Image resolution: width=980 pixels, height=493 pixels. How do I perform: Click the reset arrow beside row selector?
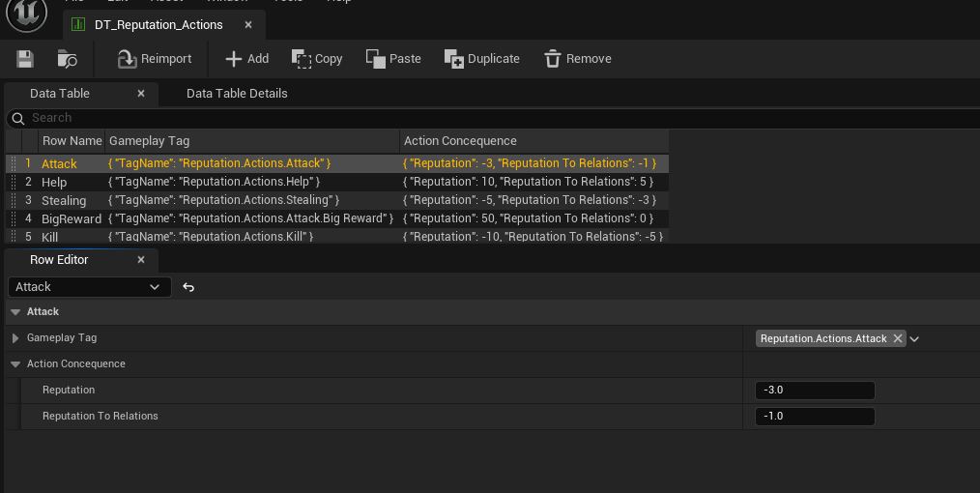tap(188, 287)
